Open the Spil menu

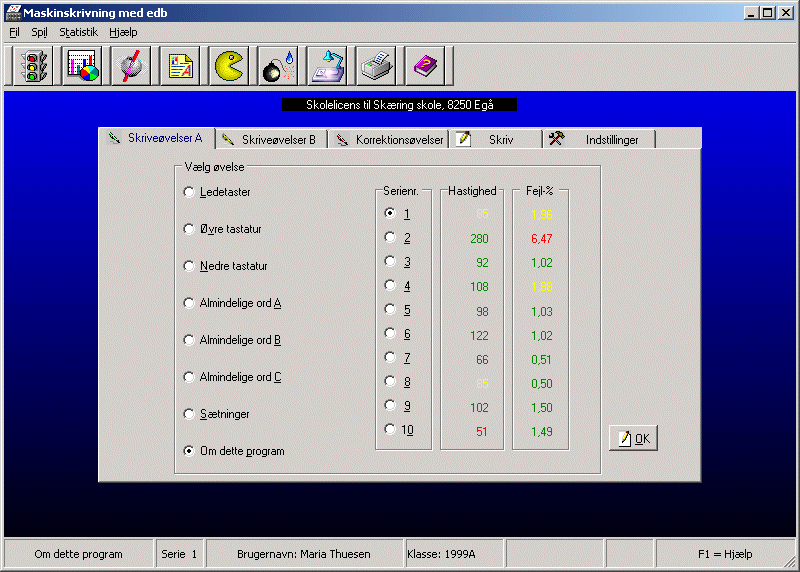point(39,32)
